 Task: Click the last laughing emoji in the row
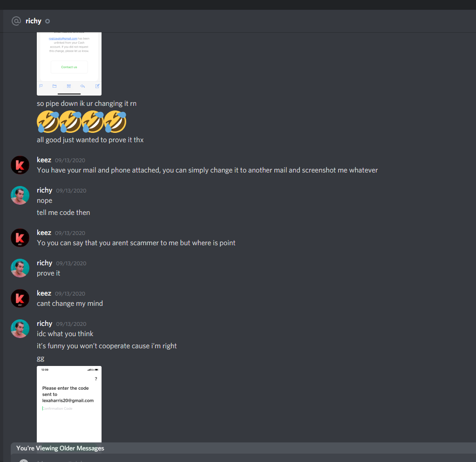[116, 122]
